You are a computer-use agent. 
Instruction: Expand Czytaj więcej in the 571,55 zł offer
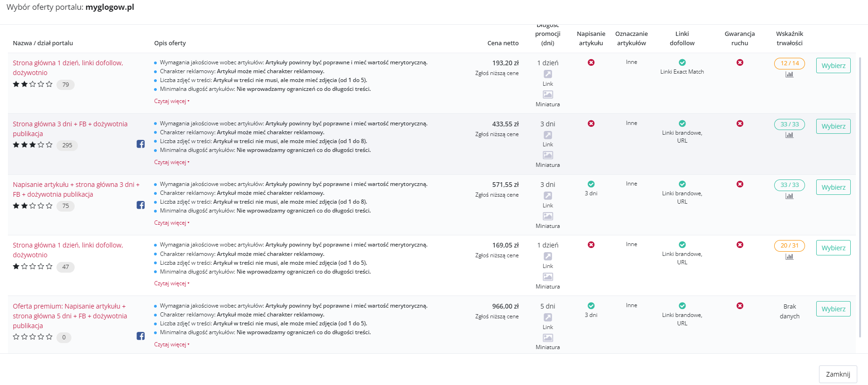171,223
